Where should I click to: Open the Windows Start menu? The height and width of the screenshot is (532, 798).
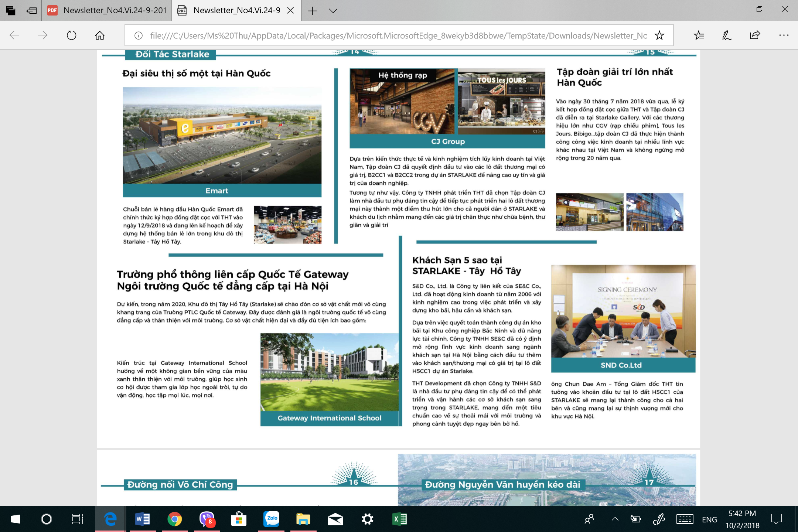pos(16,519)
